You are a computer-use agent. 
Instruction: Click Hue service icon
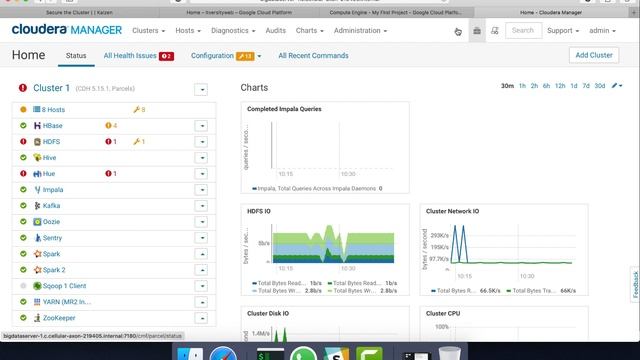pos(37,173)
